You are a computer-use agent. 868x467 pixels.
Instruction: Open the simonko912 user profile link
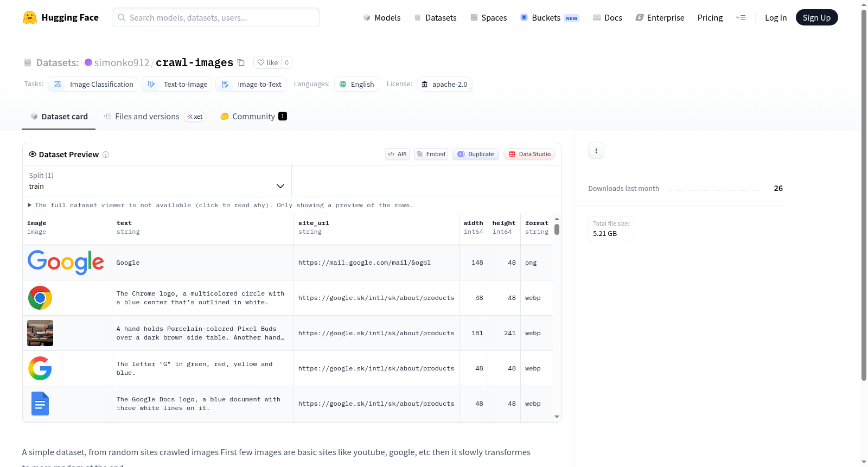122,62
